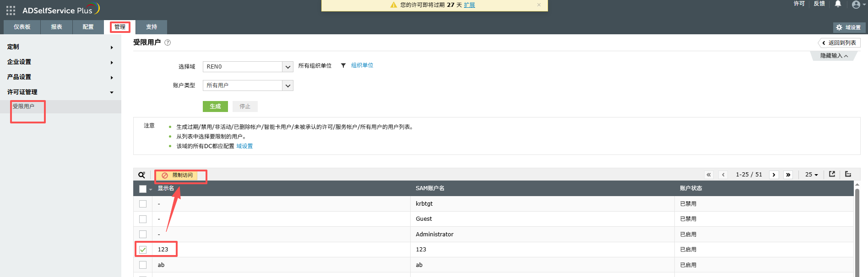Click the green 生成 button
Viewport: 868px width, 277px height.
click(x=215, y=107)
